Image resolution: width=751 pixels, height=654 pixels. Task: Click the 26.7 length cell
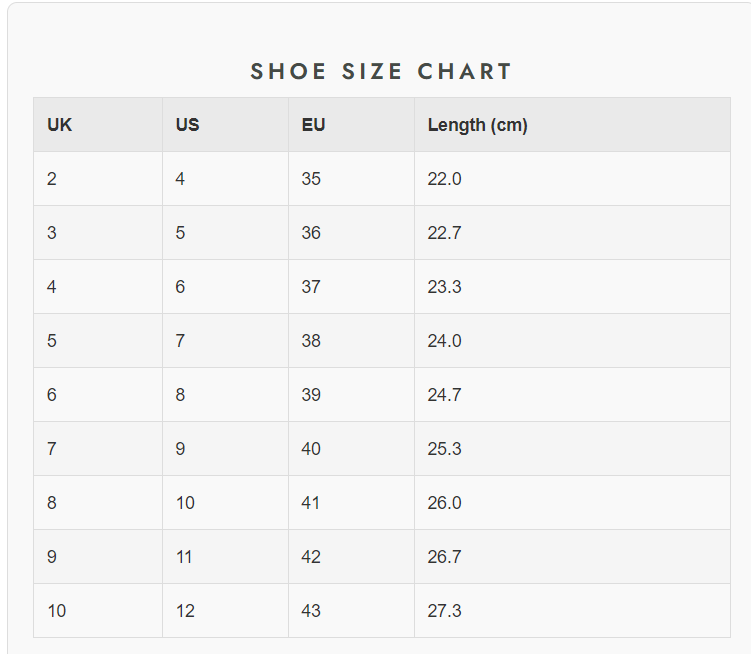444,557
